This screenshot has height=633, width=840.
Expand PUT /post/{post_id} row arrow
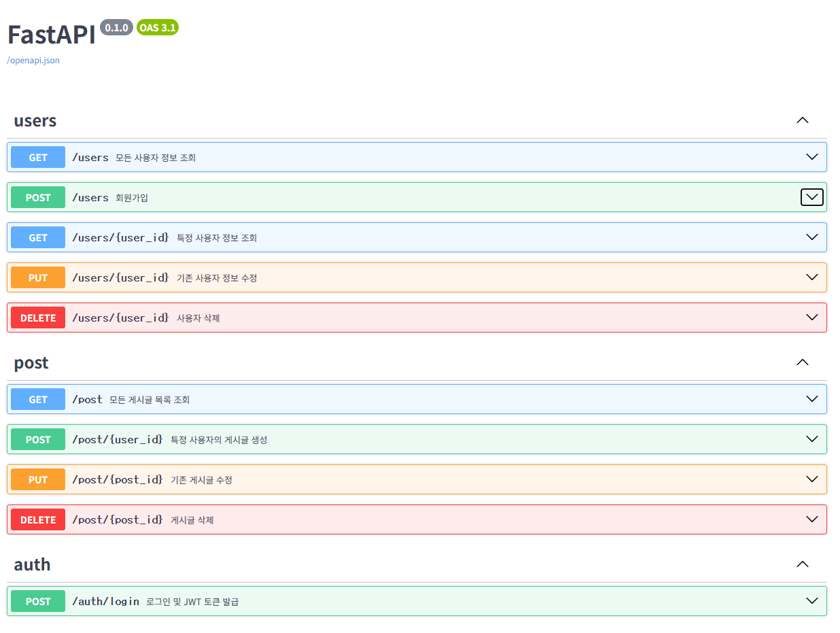[x=811, y=479]
